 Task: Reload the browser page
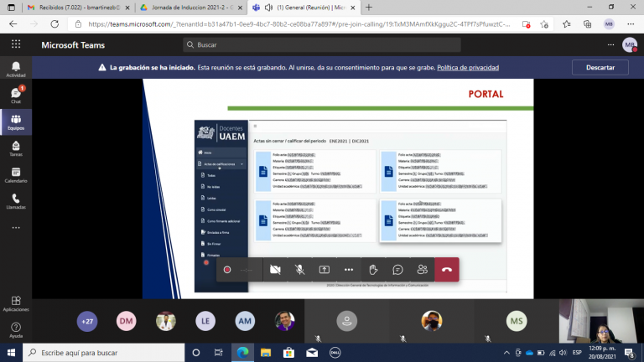click(x=55, y=24)
